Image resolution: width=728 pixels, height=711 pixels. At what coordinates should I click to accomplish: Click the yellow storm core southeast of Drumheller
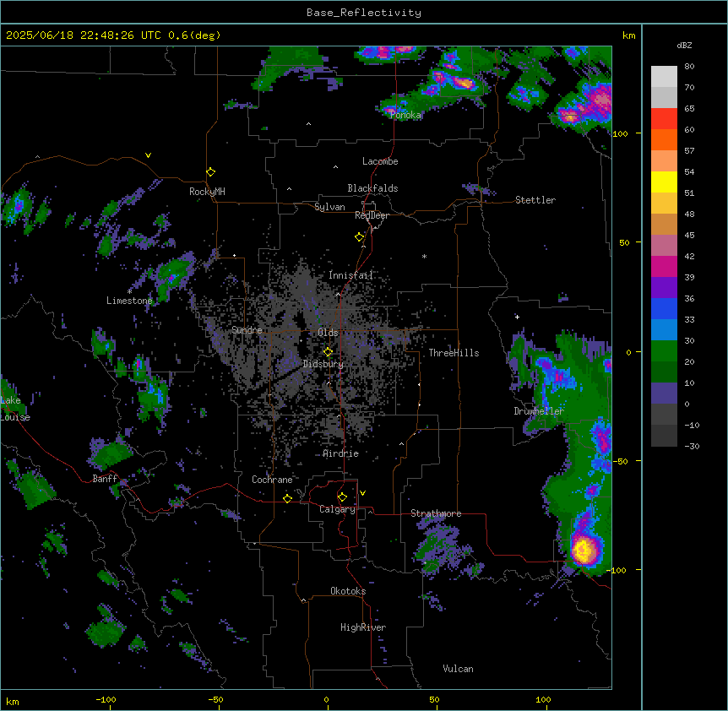pyautogui.click(x=582, y=550)
